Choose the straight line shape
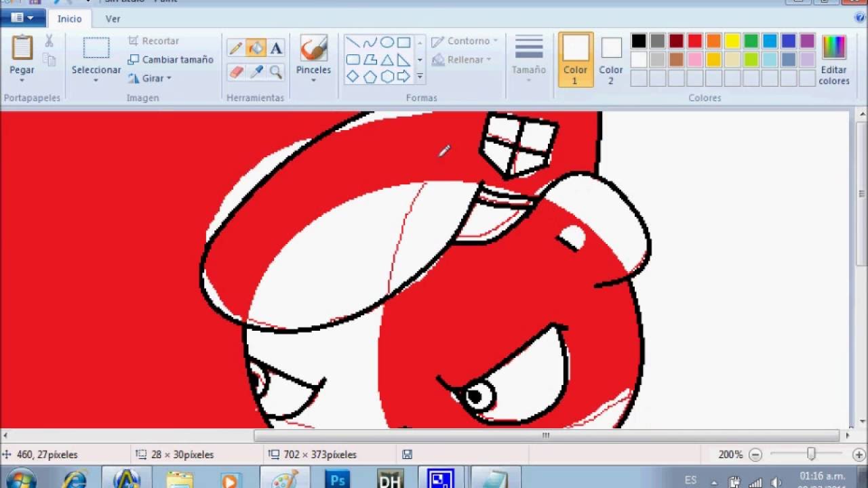The width and height of the screenshot is (868, 488). pyautogui.click(x=353, y=43)
